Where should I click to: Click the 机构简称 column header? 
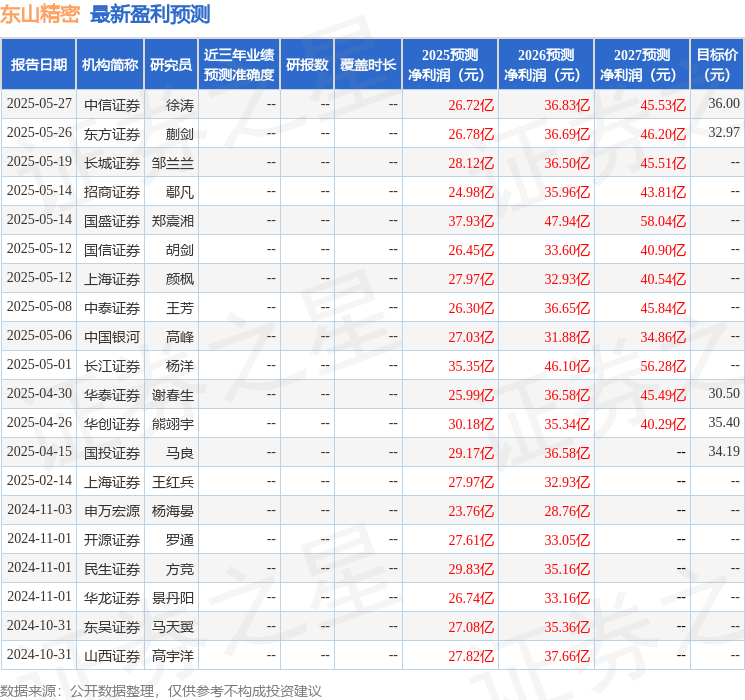pos(110,65)
